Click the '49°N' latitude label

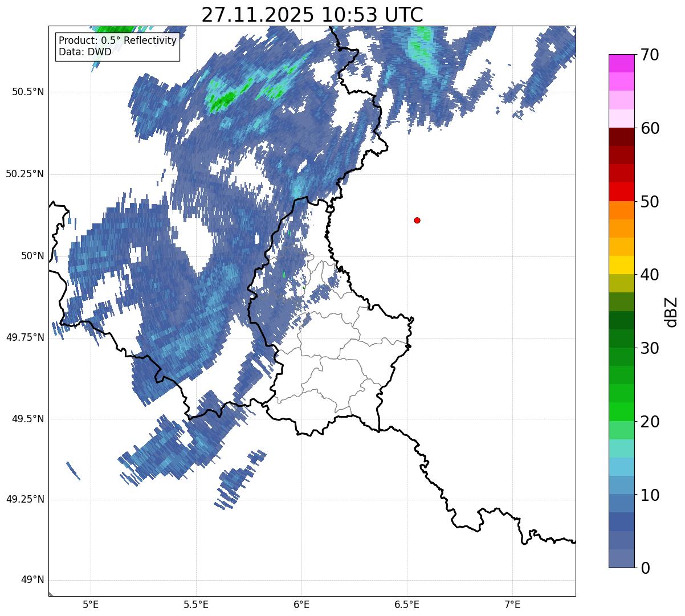click(32, 580)
